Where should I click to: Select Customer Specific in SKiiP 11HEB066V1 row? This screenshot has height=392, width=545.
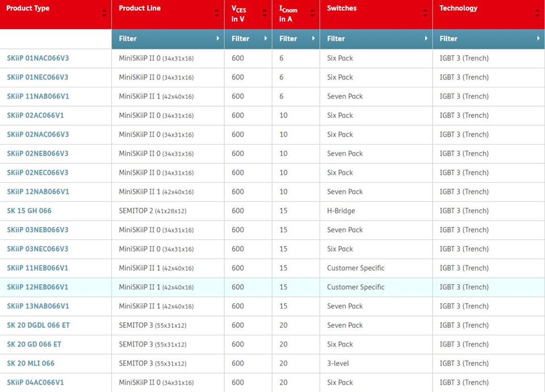pyautogui.click(x=355, y=268)
